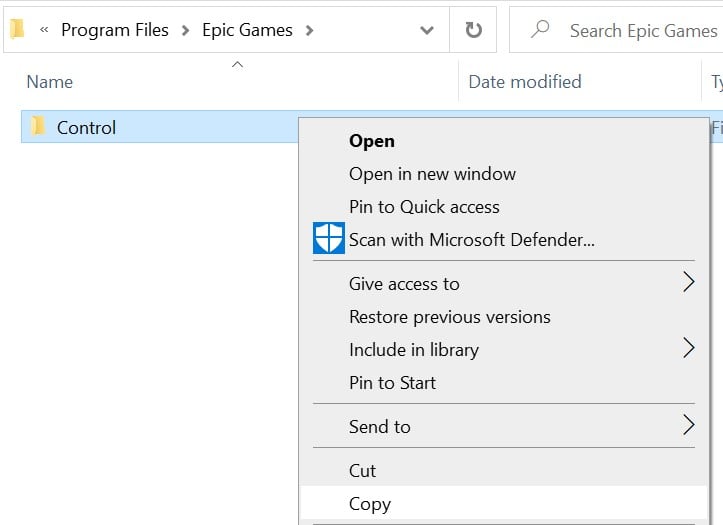Expand Include in library submenu
Image resolution: width=723 pixels, height=525 pixels.
coord(504,350)
